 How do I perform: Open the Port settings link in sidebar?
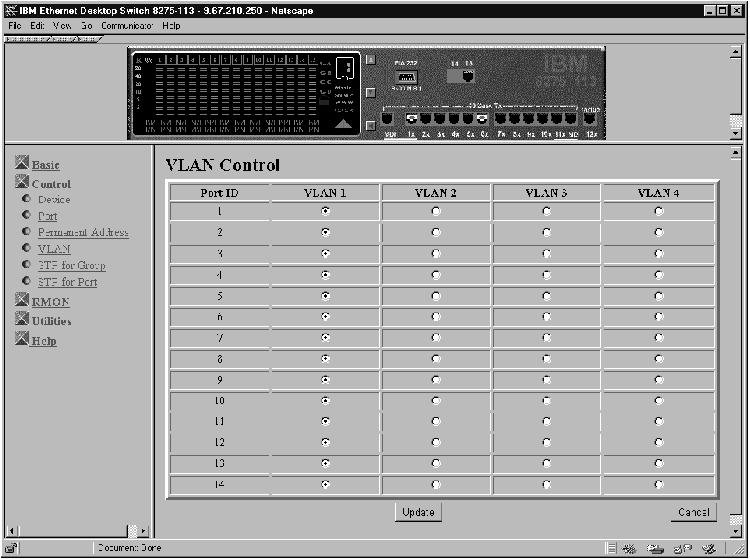click(x=47, y=216)
